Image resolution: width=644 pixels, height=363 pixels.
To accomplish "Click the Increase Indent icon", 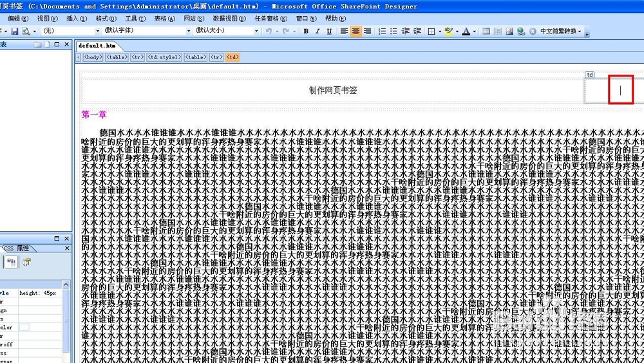I will [x=417, y=31].
